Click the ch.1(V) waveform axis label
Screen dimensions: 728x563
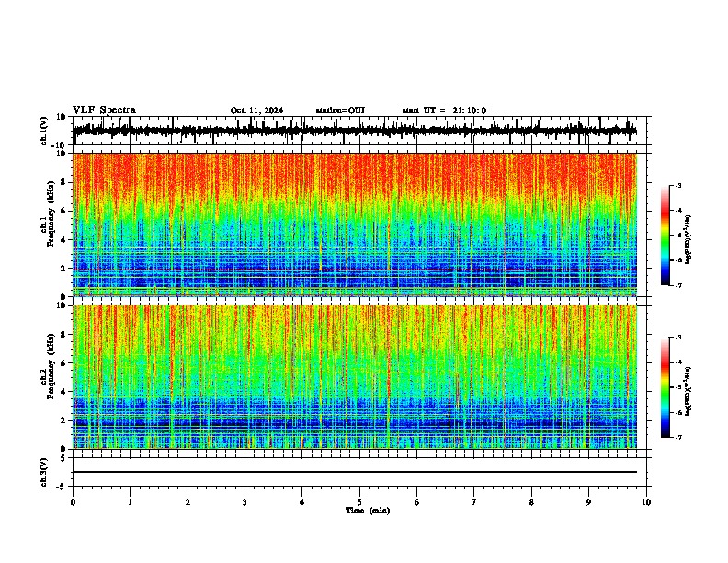(x=44, y=131)
